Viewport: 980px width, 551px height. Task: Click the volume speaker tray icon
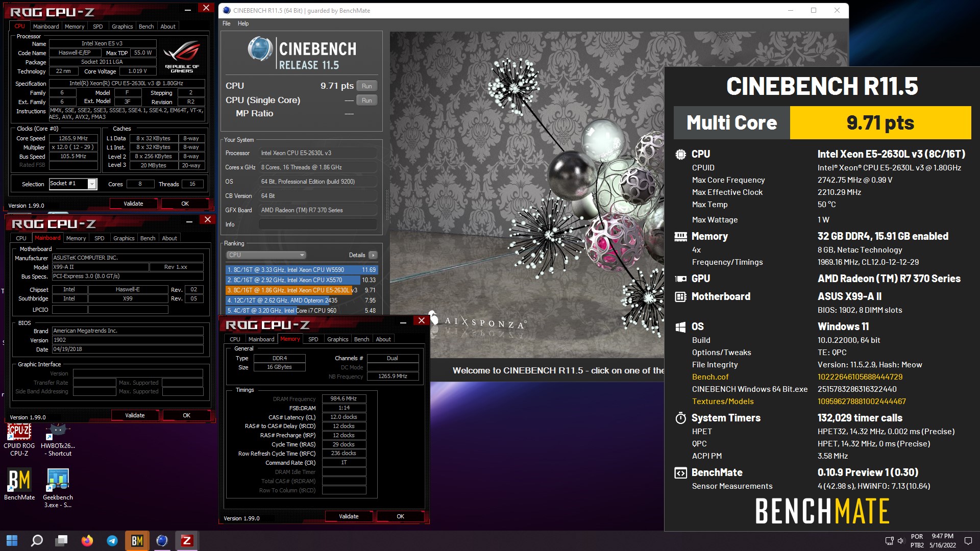click(x=900, y=541)
